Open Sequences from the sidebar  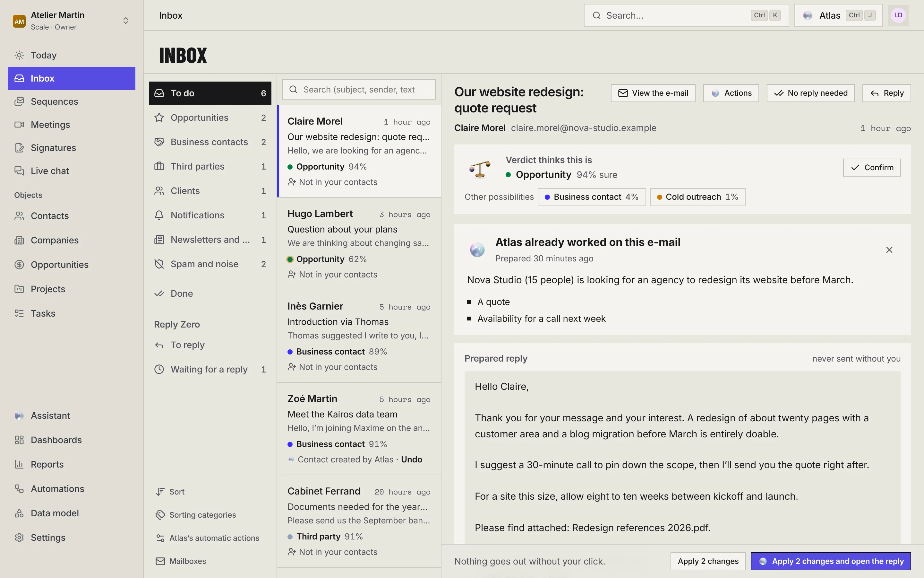point(72,101)
